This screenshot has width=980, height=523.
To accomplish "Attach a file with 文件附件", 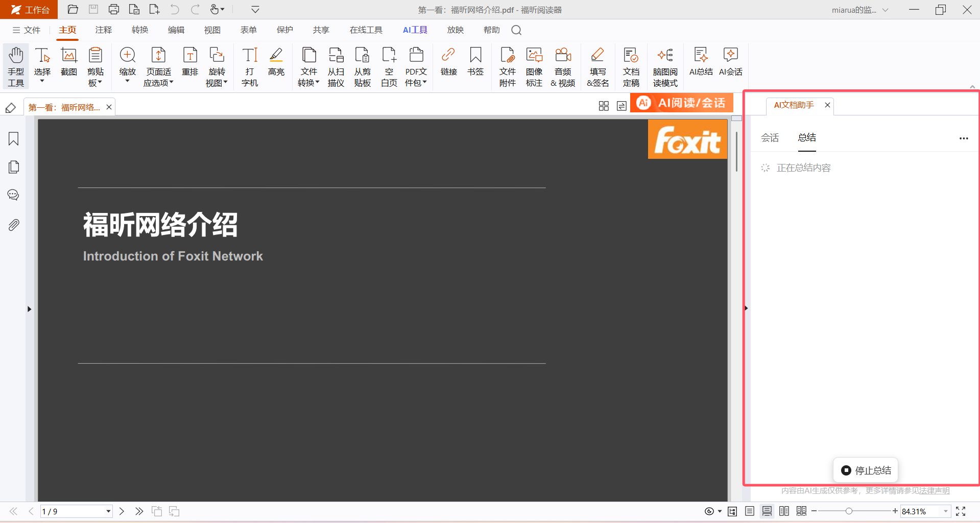I will [508, 67].
